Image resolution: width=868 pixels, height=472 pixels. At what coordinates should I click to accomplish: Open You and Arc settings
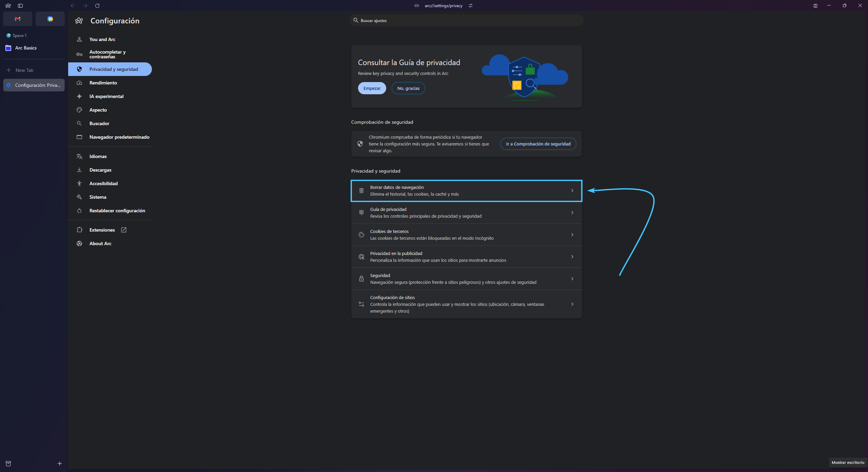tap(110, 39)
